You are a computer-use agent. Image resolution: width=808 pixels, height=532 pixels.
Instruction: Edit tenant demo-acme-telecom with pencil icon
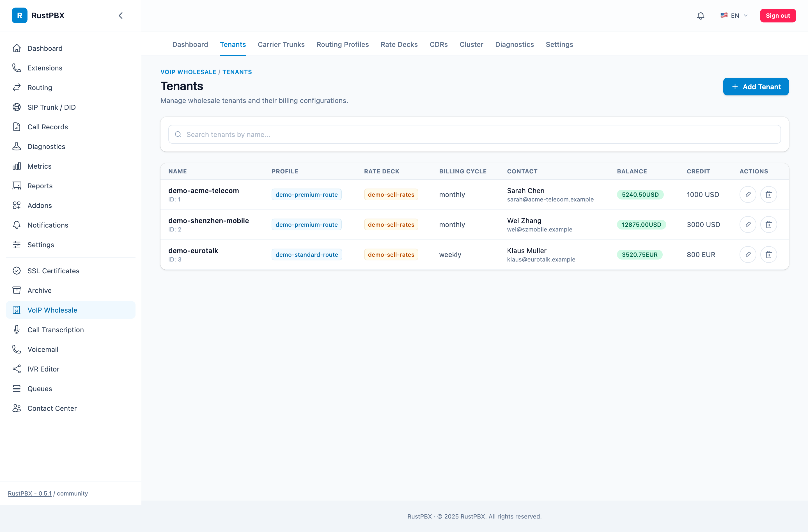748,194
